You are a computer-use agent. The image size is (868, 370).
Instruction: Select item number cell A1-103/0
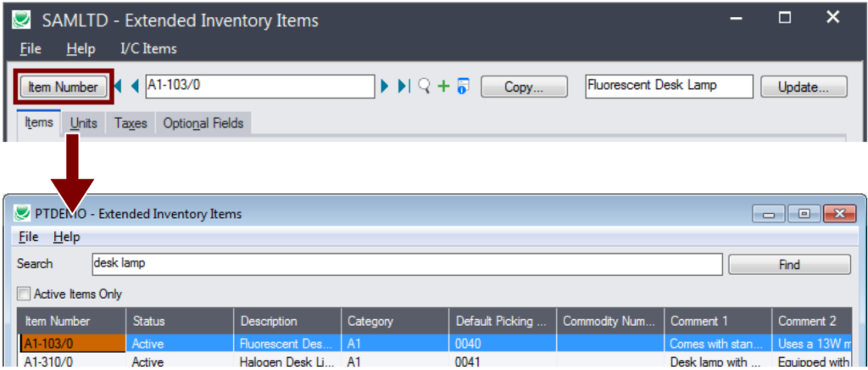(x=73, y=344)
